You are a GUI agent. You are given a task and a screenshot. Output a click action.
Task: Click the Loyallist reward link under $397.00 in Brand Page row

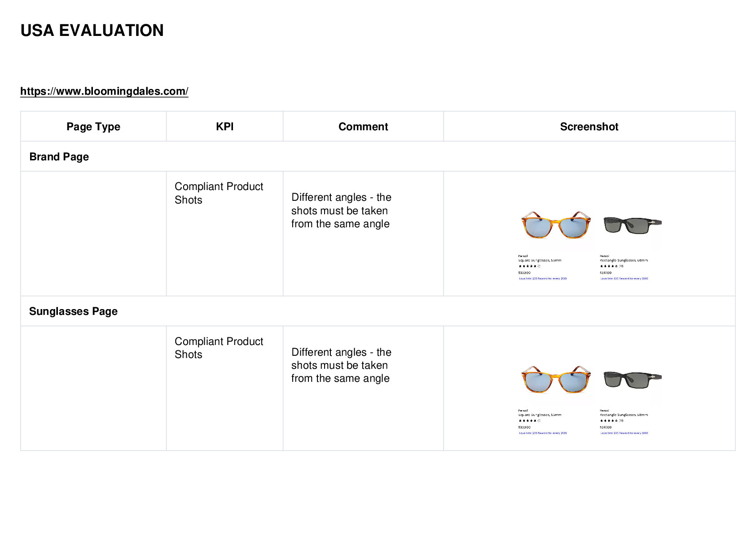pyautogui.click(x=624, y=279)
